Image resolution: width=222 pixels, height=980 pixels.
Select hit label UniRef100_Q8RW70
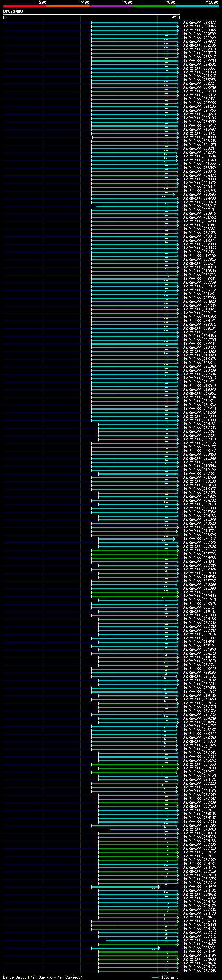coord(199,49)
